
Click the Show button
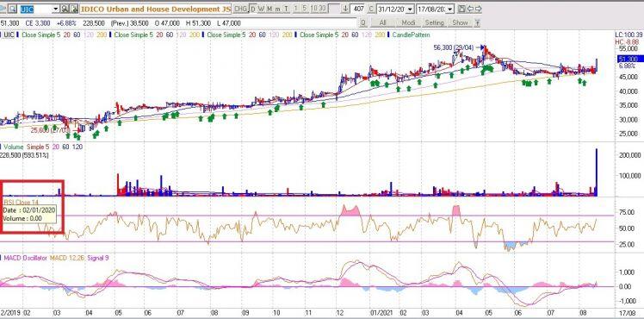460,22
